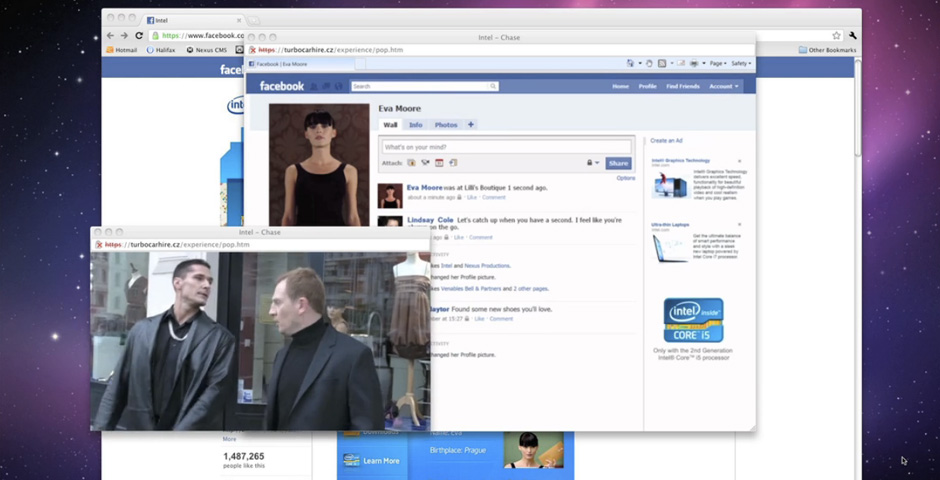This screenshot has width=940, height=480.
Task: Open Chrome's wrench settings menu
Action: [852, 35]
